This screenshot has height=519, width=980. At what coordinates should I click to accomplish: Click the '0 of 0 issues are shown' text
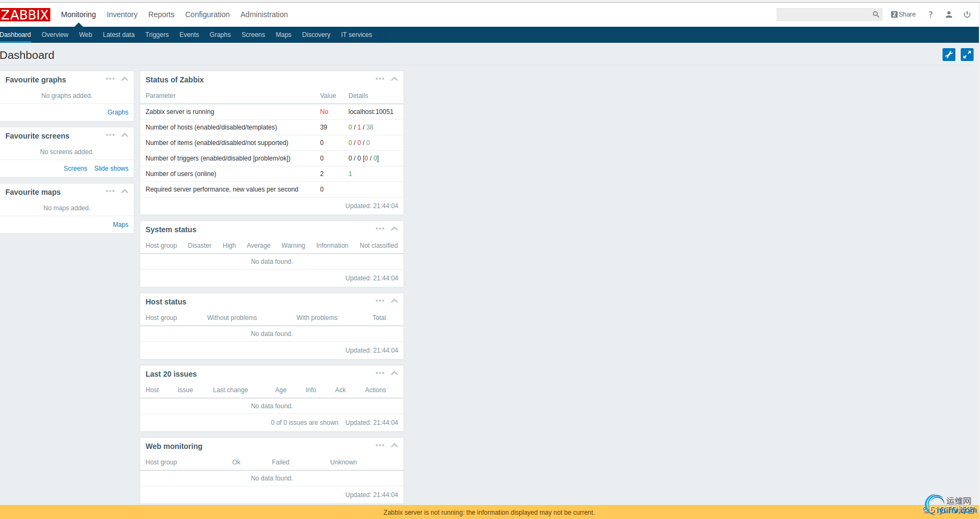point(305,423)
